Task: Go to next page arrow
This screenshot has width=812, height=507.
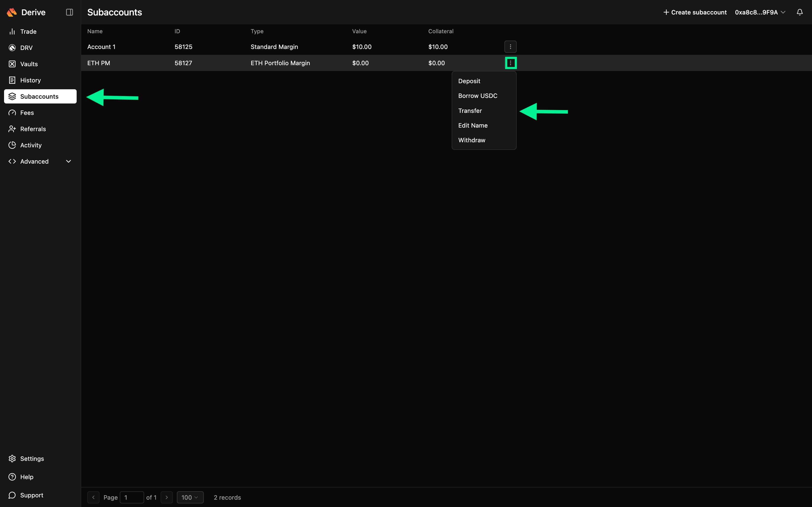Action: (x=167, y=497)
